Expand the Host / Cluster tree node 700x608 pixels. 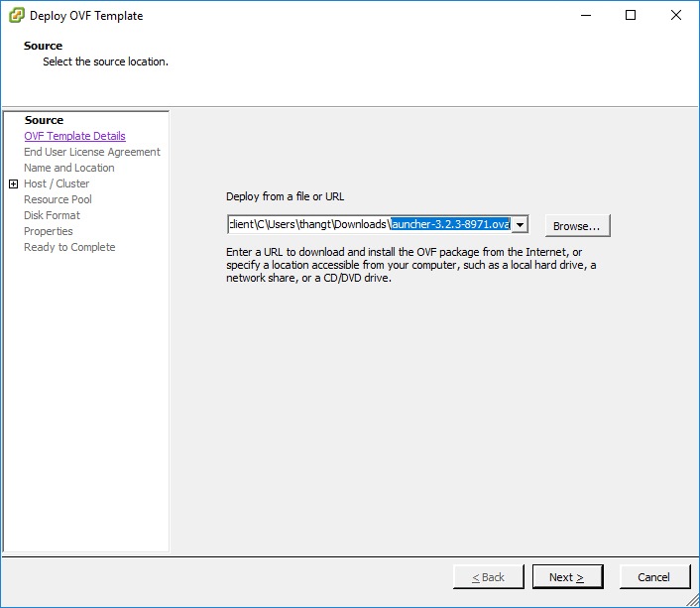coord(14,183)
